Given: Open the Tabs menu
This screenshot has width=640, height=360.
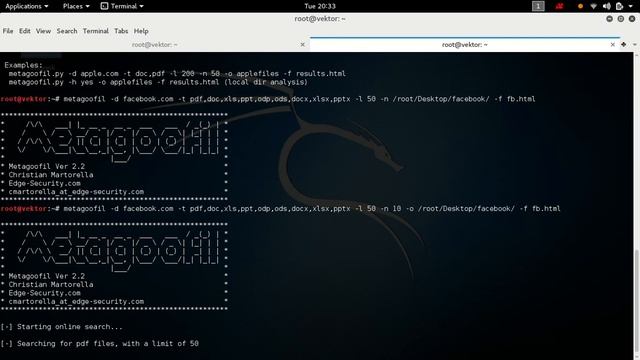Looking at the screenshot, I should pos(121,31).
